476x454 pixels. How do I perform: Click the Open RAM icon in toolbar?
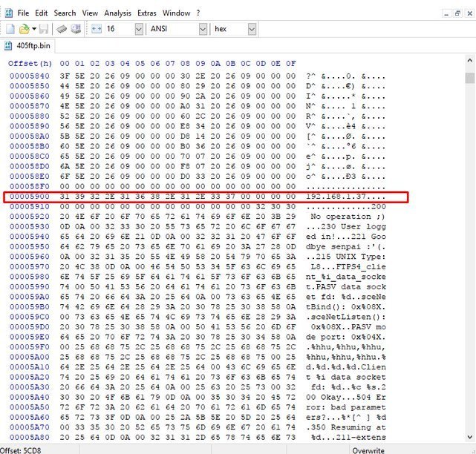pyautogui.click(x=60, y=29)
